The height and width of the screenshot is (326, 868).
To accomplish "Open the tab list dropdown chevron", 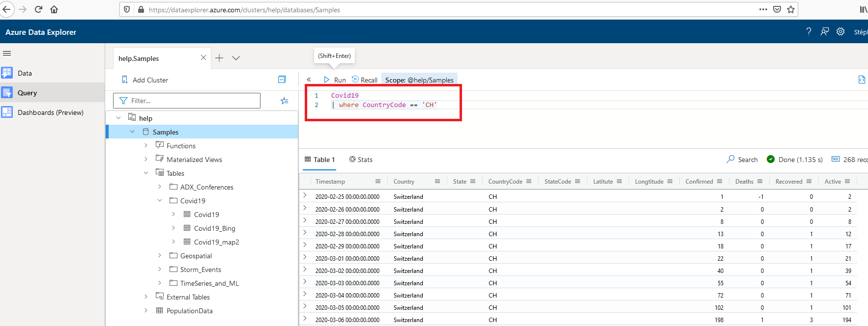I will [x=236, y=58].
